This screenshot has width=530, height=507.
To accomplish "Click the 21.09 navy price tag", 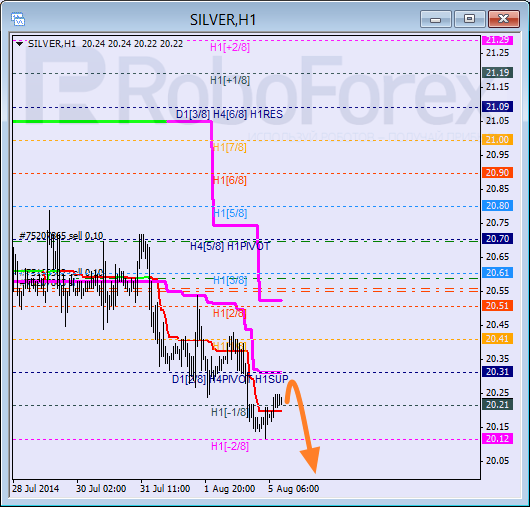I will pos(497,107).
